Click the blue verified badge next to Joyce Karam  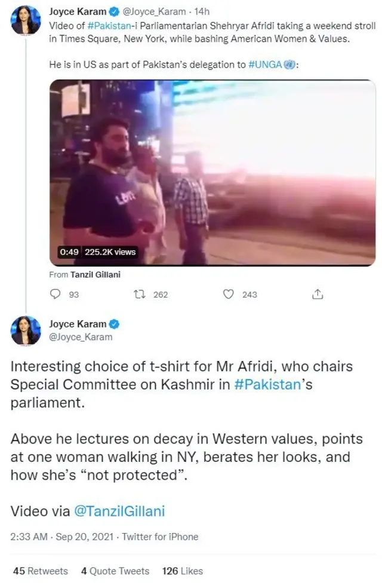pyautogui.click(x=113, y=12)
